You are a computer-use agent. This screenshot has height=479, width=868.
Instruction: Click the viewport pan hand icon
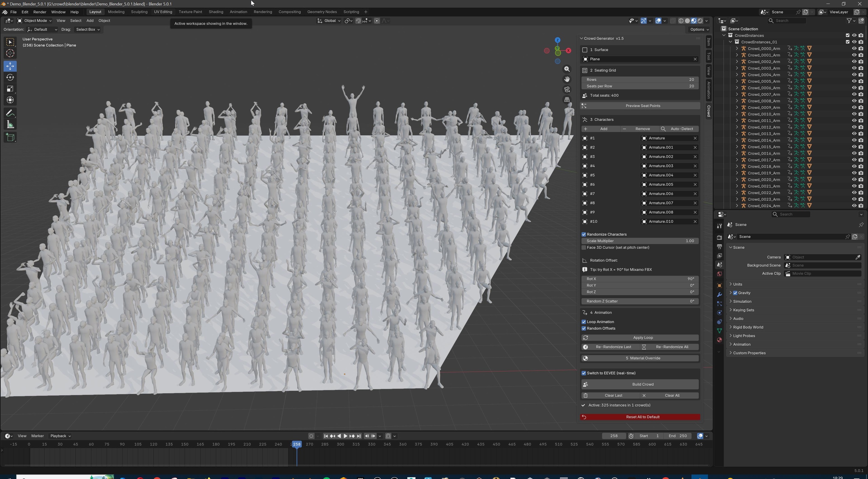[567, 79]
